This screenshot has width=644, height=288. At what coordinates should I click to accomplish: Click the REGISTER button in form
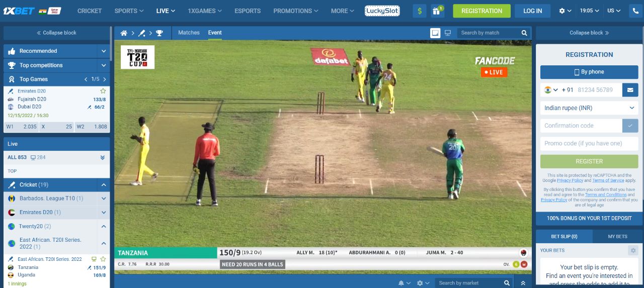coord(589,161)
